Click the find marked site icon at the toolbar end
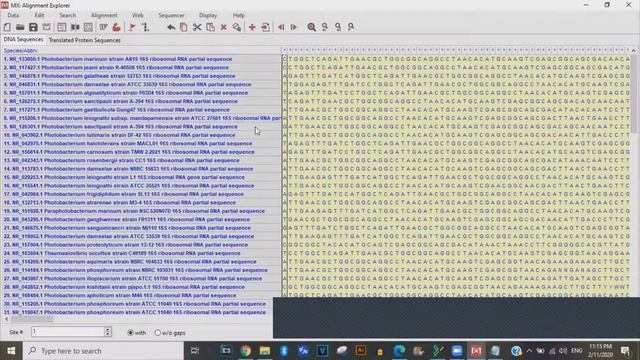Image resolution: width=640 pixels, height=360 pixels. (x=351, y=27)
